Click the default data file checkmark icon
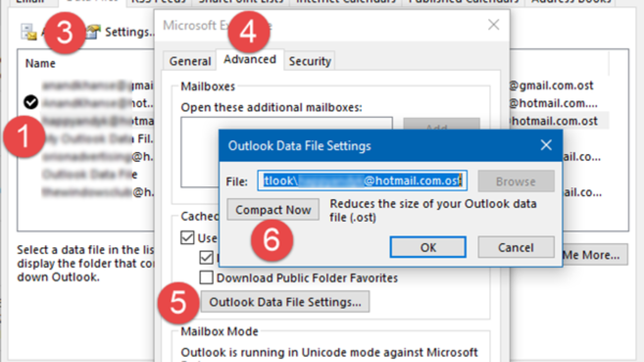The width and height of the screenshot is (644, 362). [31, 102]
